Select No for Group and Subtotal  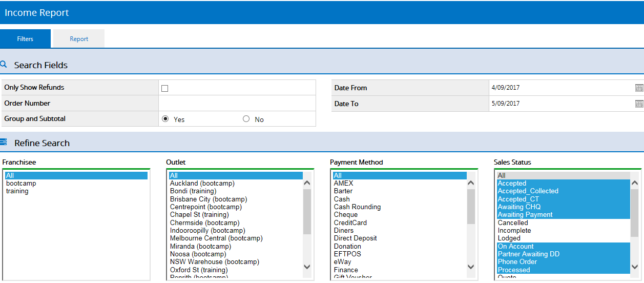(x=246, y=119)
